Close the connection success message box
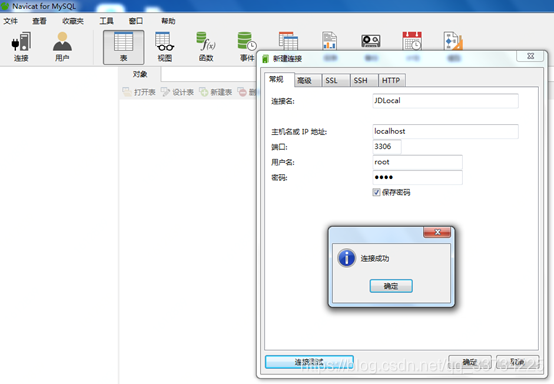The height and width of the screenshot is (384, 554). (437, 232)
